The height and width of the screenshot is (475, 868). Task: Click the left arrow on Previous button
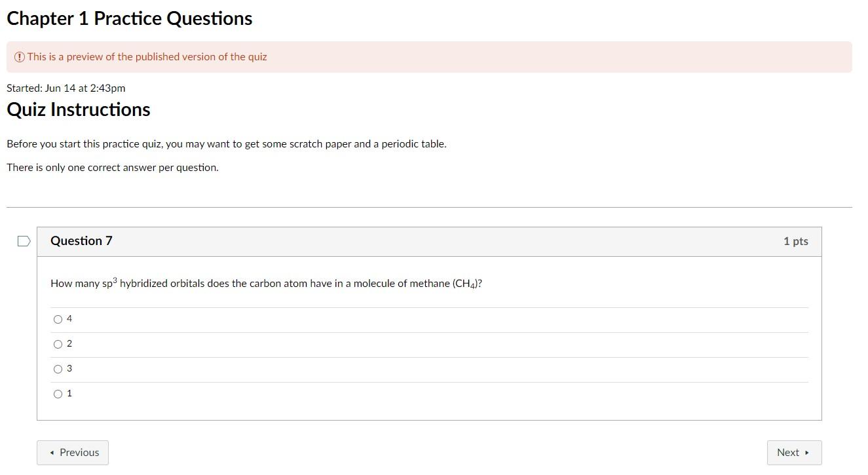pyautogui.click(x=52, y=452)
